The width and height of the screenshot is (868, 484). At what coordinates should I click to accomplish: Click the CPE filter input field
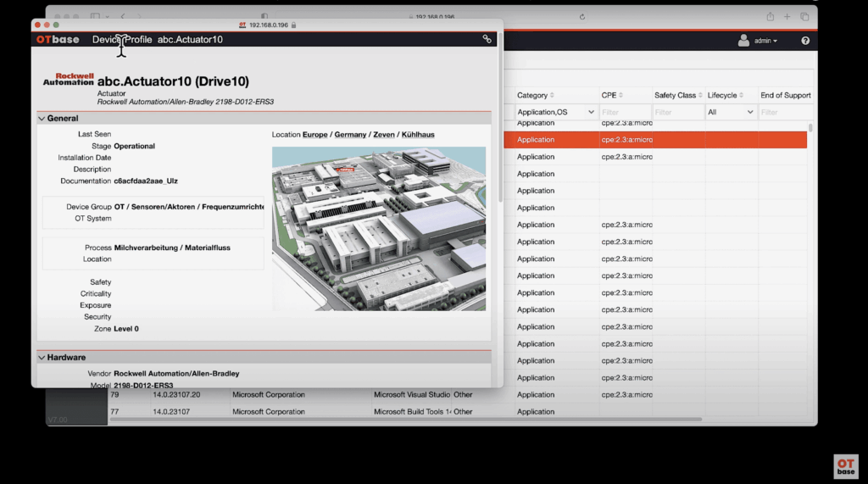click(x=625, y=112)
